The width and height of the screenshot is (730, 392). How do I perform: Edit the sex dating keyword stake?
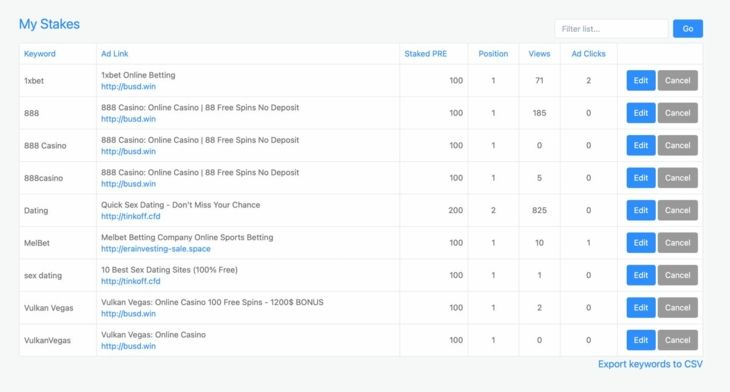click(641, 275)
